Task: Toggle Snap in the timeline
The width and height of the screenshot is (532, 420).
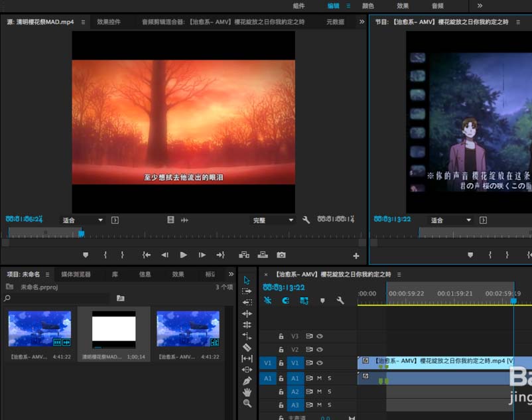Action: tap(285, 301)
